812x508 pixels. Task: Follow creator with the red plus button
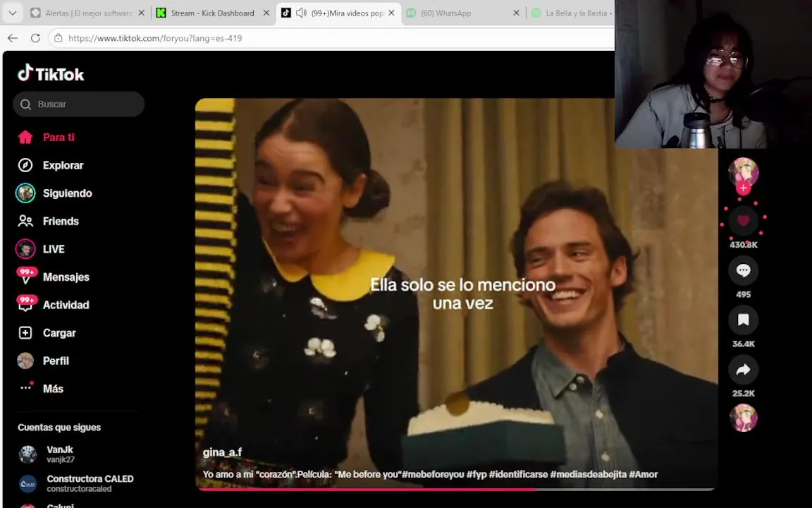pyautogui.click(x=743, y=188)
